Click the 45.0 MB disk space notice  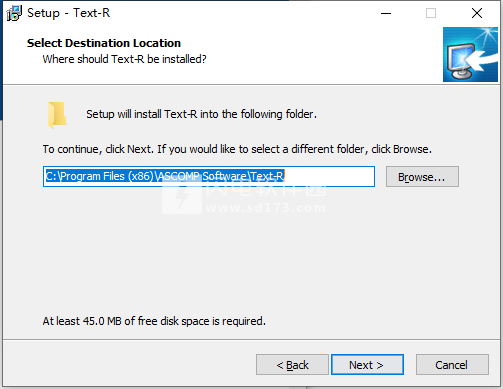pyautogui.click(x=154, y=321)
